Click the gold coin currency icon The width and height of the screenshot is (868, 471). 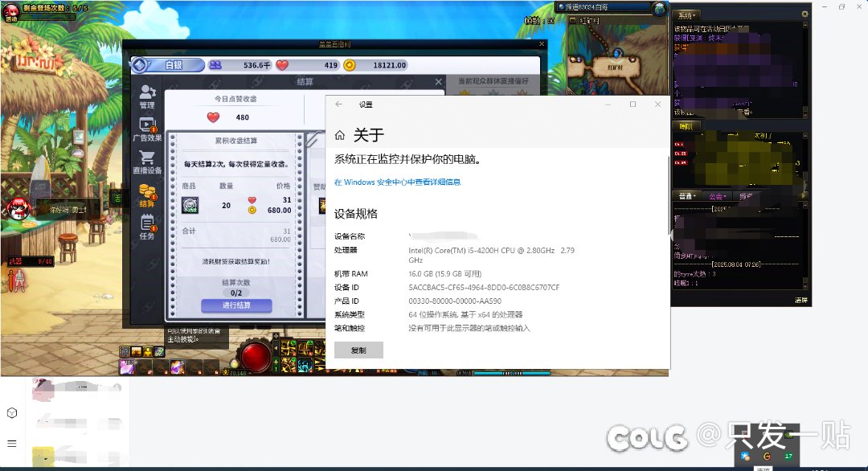click(350, 65)
